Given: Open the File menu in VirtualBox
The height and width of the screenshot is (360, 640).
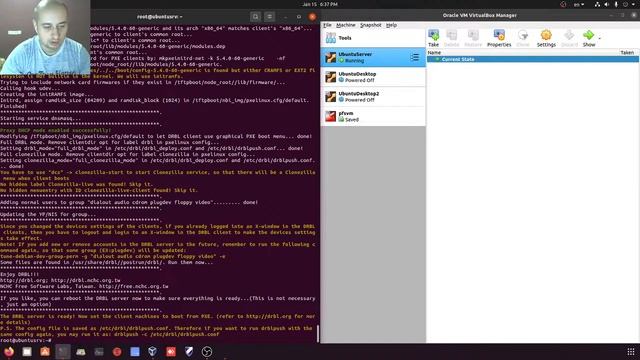Looking at the screenshot, I should [x=327, y=25].
